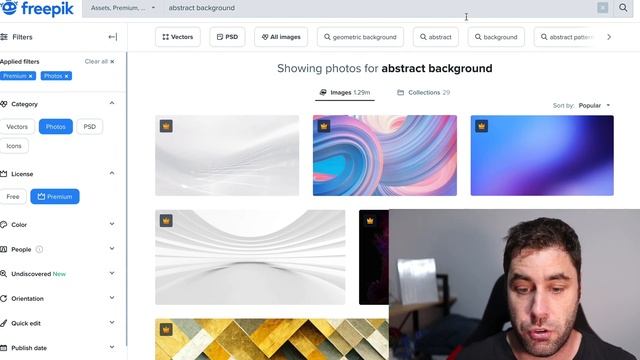This screenshot has height=360, width=640.
Task: Expand the Quick edit filter section
Action: coord(112,323)
